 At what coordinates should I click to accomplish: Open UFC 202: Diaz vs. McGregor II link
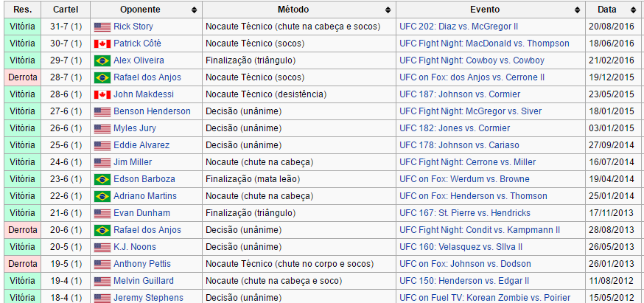click(x=458, y=27)
